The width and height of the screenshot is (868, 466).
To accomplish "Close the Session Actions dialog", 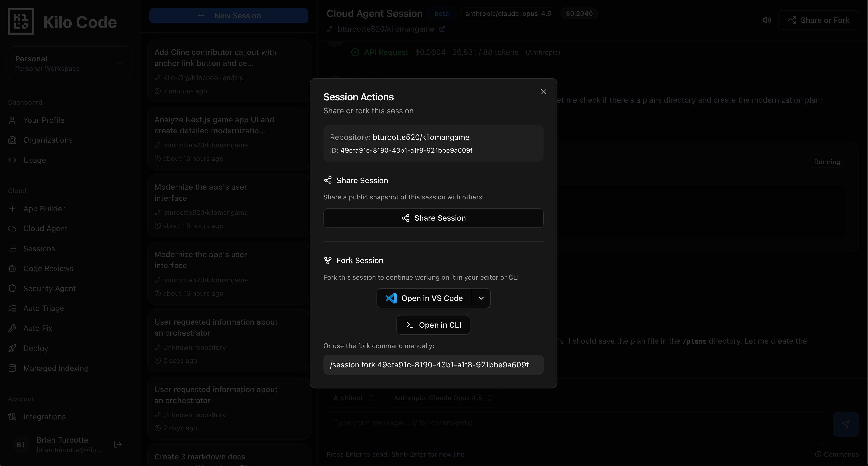I will tap(543, 92).
